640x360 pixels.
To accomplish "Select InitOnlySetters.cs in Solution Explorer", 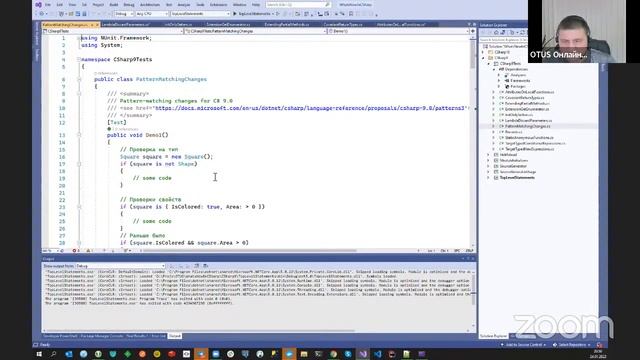I will pos(519,115).
